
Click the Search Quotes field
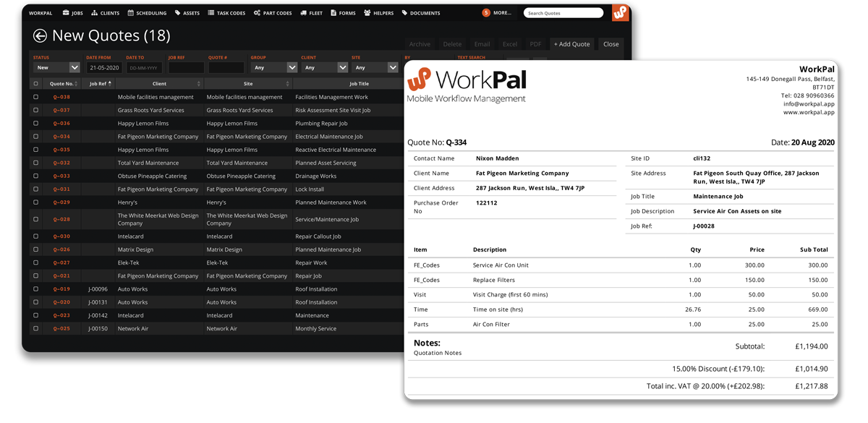[x=563, y=13]
